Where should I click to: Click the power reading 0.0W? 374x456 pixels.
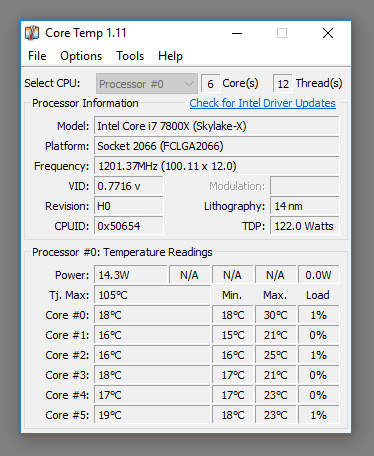pyautogui.click(x=318, y=275)
